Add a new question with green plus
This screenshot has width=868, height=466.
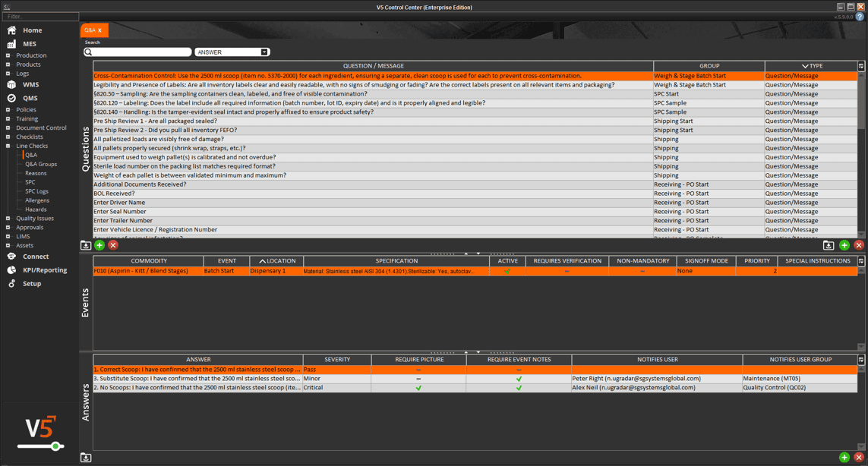coord(99,245)
